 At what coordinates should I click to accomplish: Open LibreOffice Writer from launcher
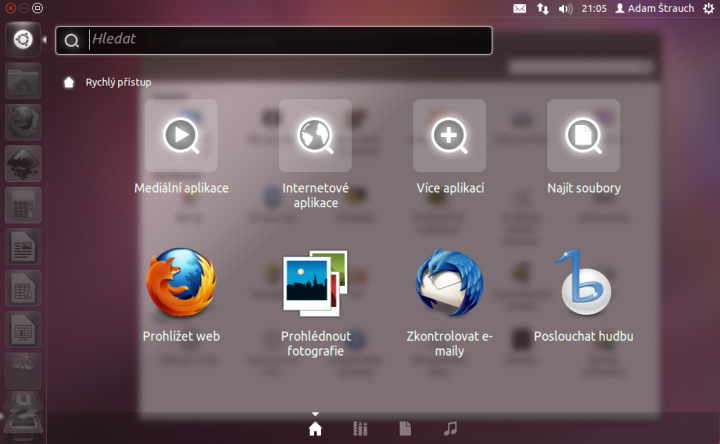[x=23, y=247]
